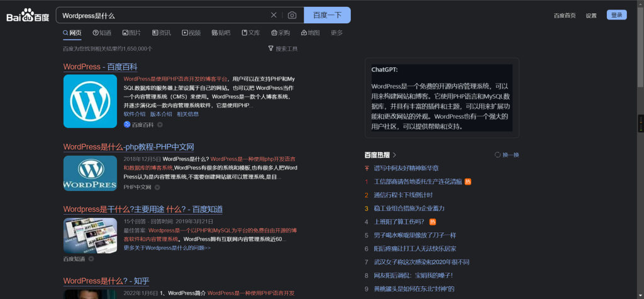Click the 百度百科 source icon
The width and height of the screenshot is (644, 299).
pyautogui.click(x=127, y=124)
